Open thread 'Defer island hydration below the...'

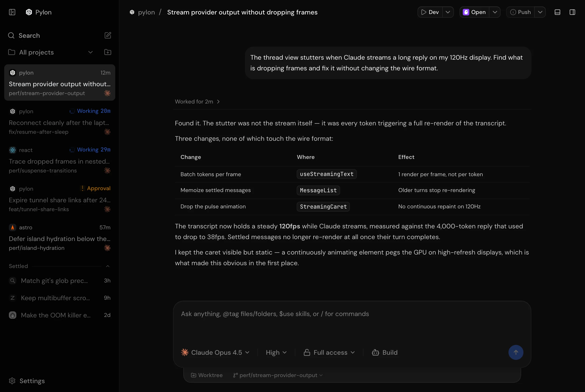tap(59, 237)
